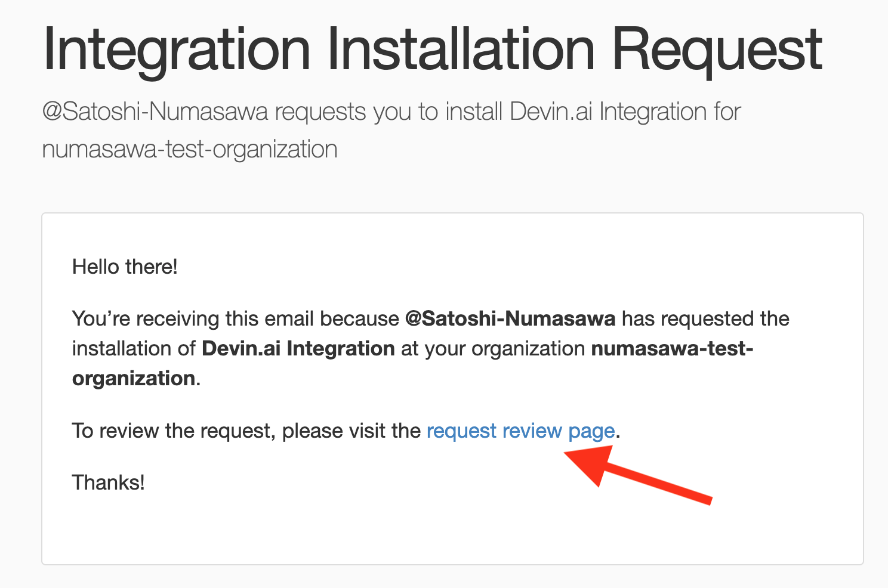
Task: Click 'has requested the' text in the body
Action: click(705, 318)
